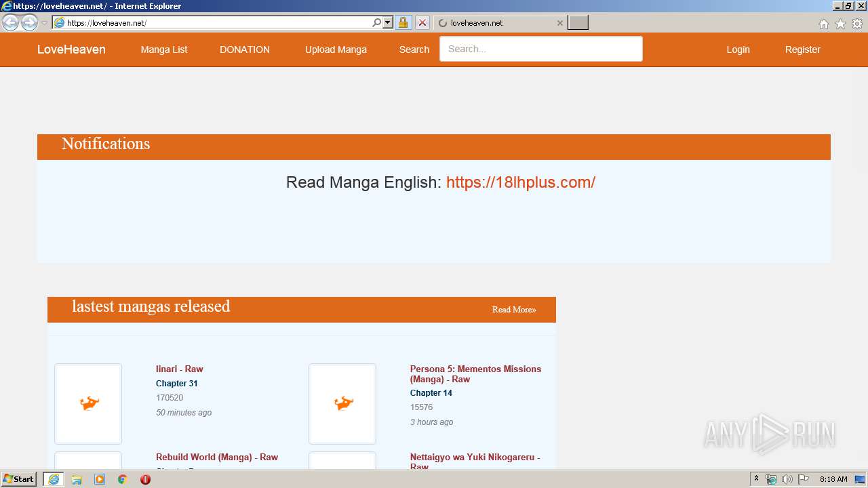Switch to Internet Explorer taskbar icon
The height and width of the screenshot is (488, 868).
(54, 479)
